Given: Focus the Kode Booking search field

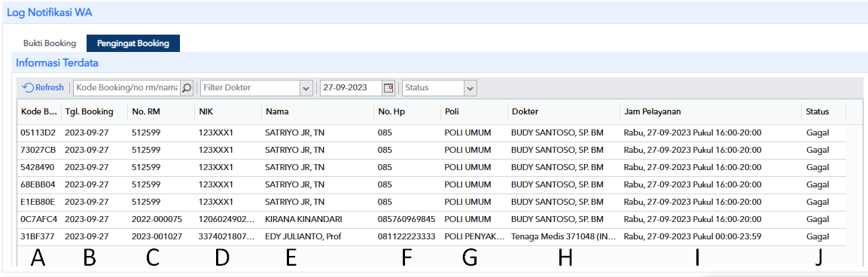Looking at the screenshot, I should point(127,87).
